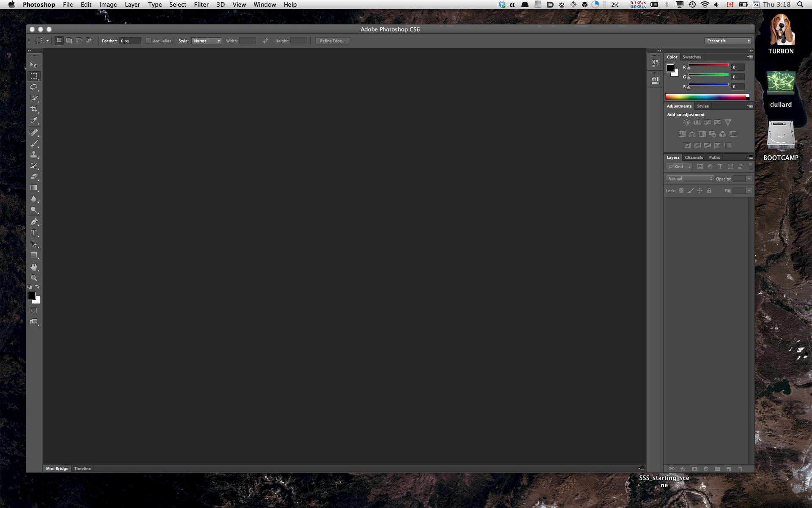
Task: Switch to the Timeline tab
Action: [x=82, y=468]
